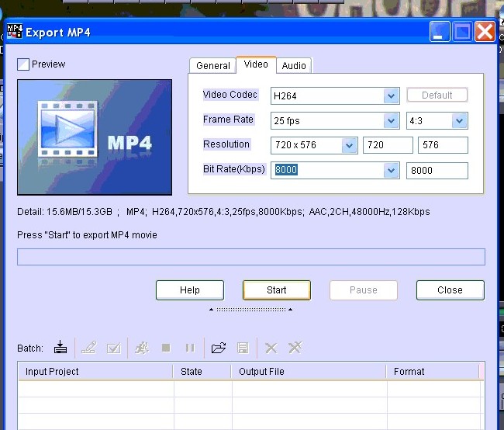
Task: Click the Help button
Action: click(190, 290)
